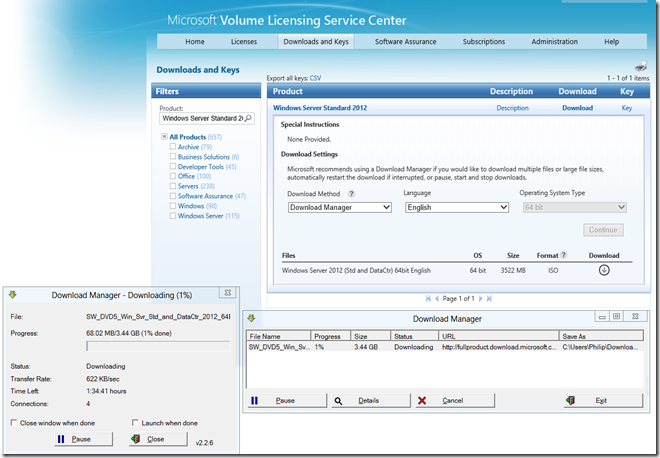Open the Downloads and Keys tab
Viewport: 660px width, 458px height.
(x=316, y=42)
